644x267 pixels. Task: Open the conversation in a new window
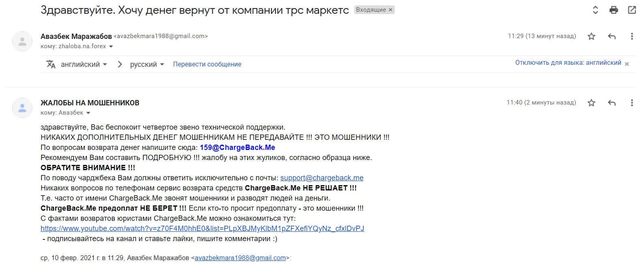coord(632,10)
